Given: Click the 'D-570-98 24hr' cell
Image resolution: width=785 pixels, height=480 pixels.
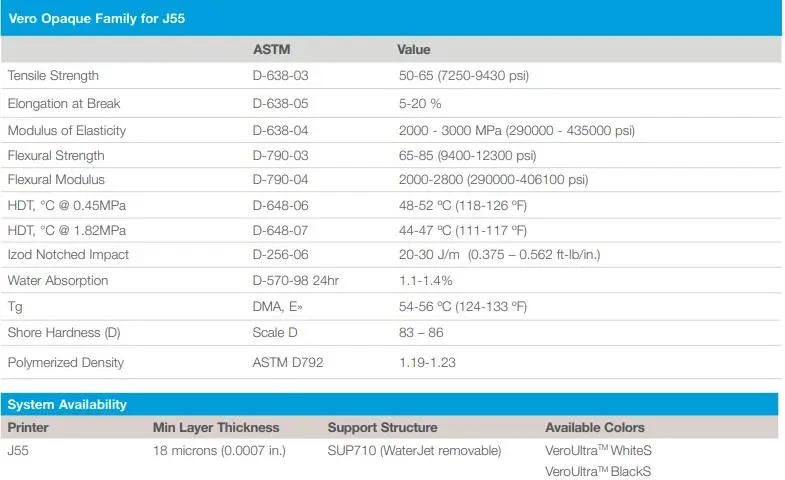Looking at the screenshot, I should coord(295,281).
